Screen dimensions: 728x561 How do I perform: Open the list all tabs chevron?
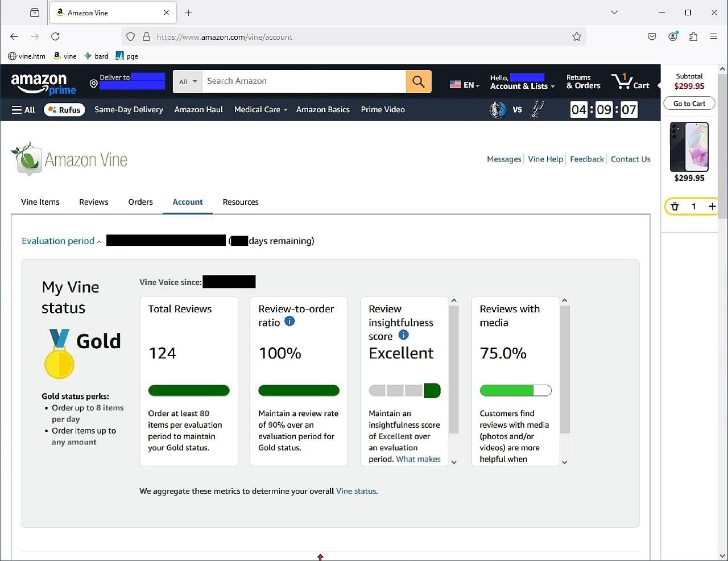tap(614, 12)
